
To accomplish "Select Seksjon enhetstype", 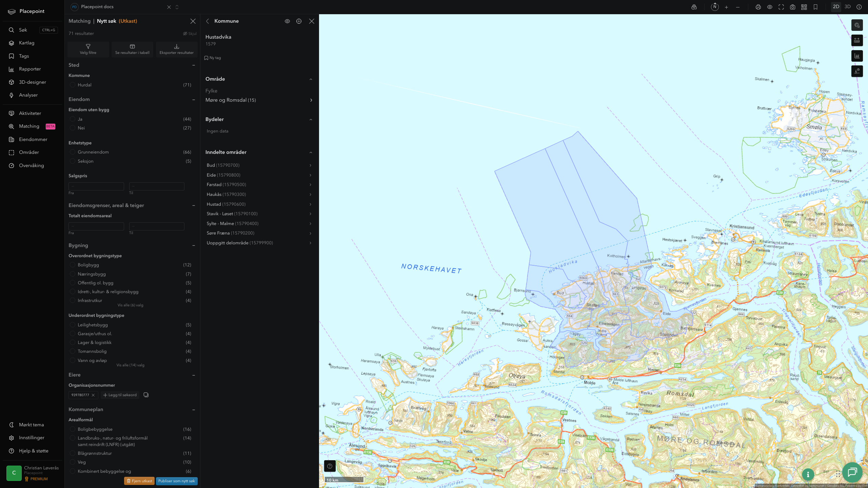I will coord(72,161).
